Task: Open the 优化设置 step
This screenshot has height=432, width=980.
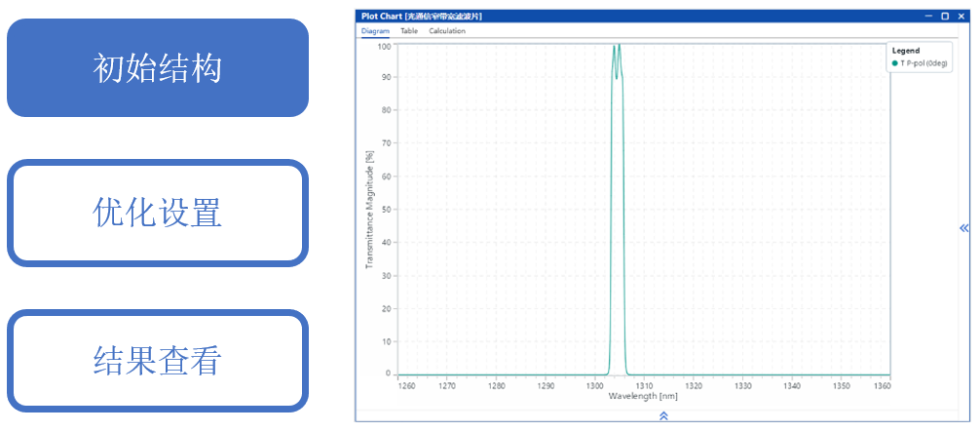Action: point(158,213)
